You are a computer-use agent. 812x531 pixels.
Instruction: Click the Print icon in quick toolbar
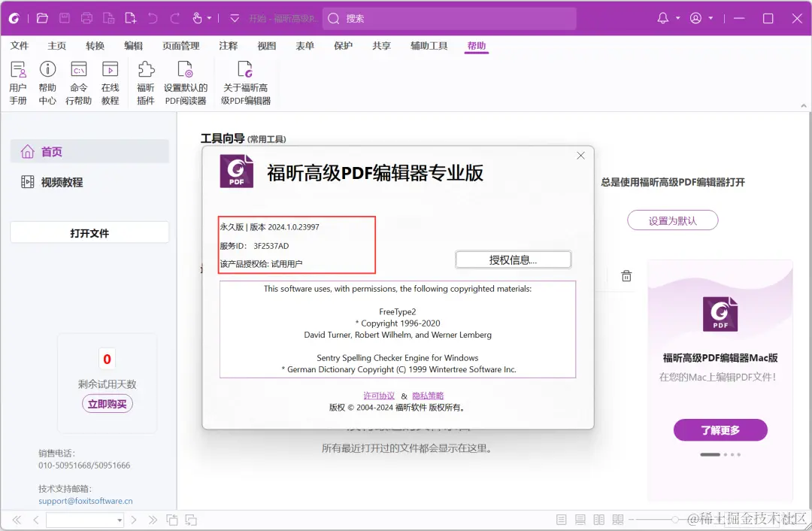pos(86,18)
